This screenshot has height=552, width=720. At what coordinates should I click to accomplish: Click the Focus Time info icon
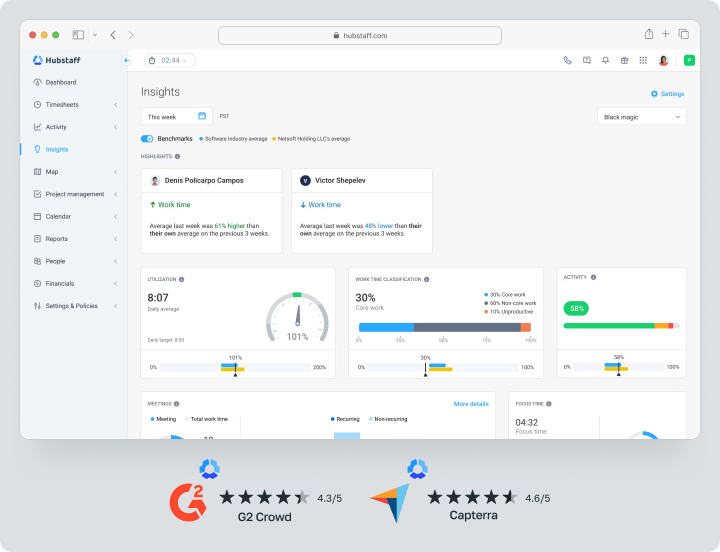click(x=549, y=404)
